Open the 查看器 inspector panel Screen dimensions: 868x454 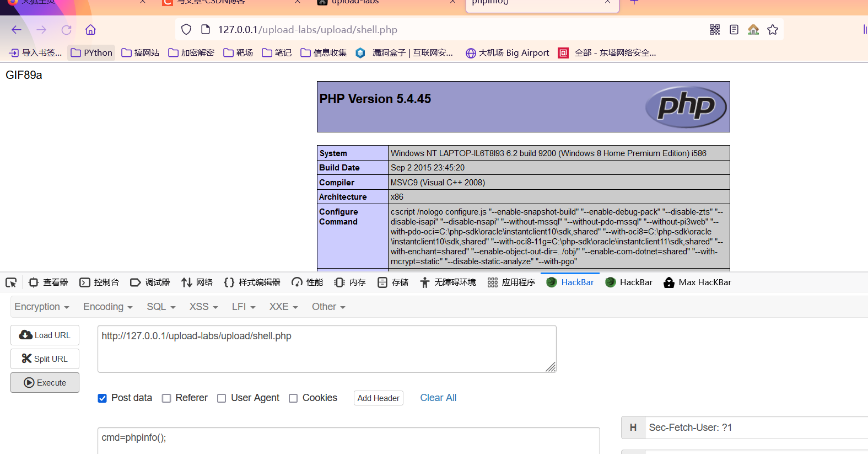tap(48, 282)
